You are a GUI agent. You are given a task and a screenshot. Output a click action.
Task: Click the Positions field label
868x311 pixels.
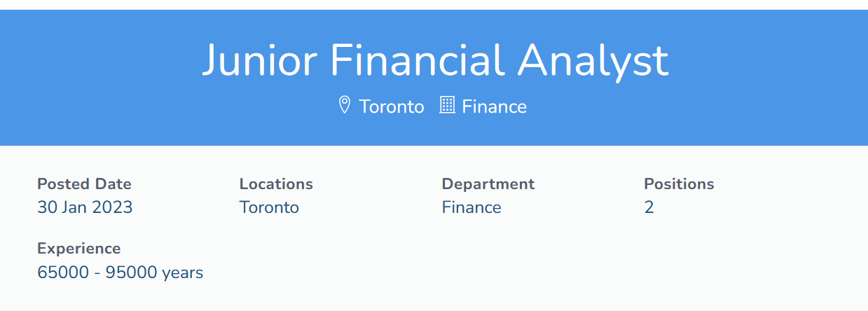click(679, 184)
